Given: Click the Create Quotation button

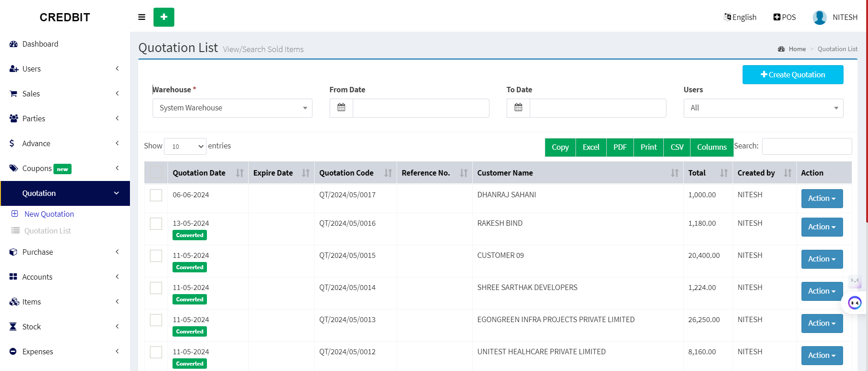Looking at the screenshot, I should pyautogui.click(x=793, y=75).
